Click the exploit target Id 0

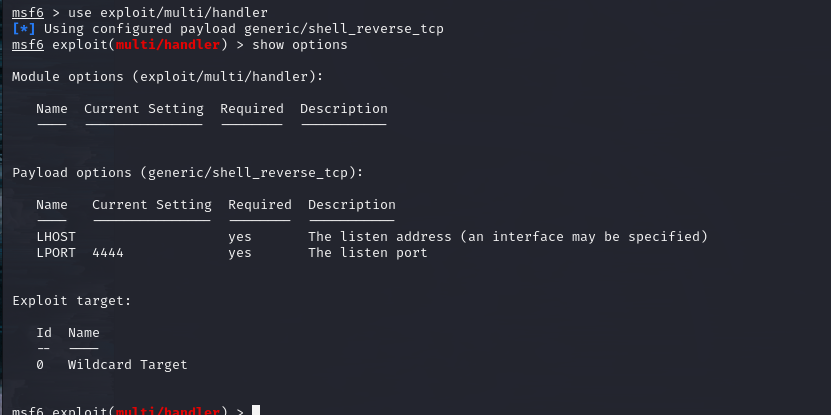point(40,365)
